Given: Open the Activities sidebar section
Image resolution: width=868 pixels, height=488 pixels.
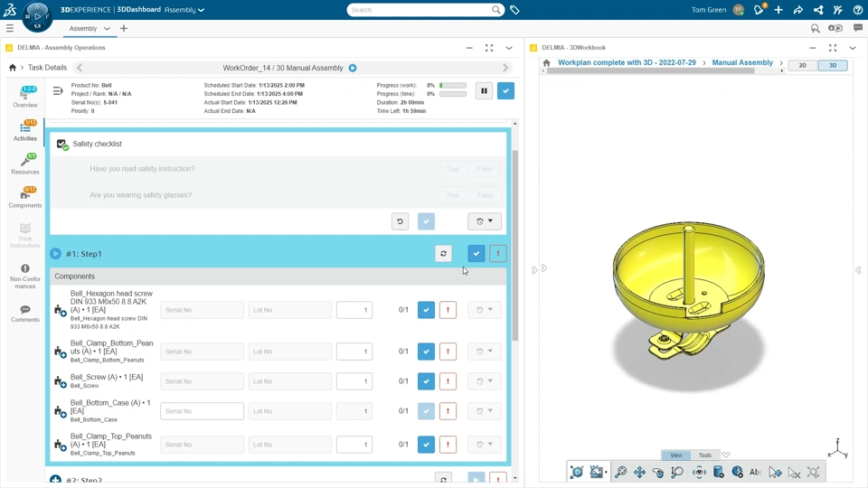Looking at the screenshot, I should click(25, 130).
